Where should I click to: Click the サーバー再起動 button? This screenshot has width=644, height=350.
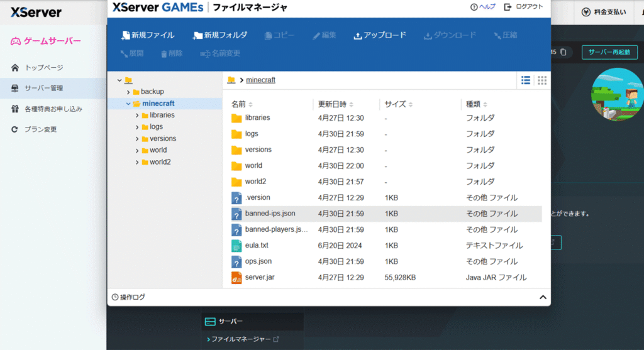pyautogui.click(x=609, y=52)
